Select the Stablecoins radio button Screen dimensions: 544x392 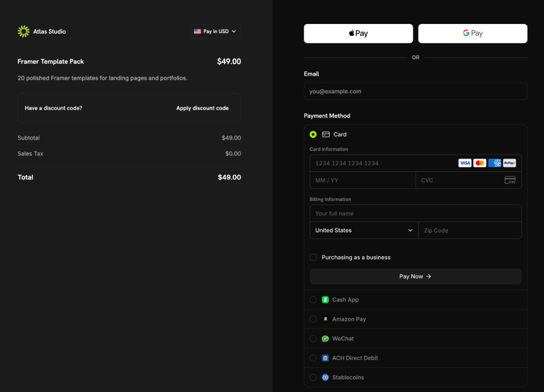point(313,377)
